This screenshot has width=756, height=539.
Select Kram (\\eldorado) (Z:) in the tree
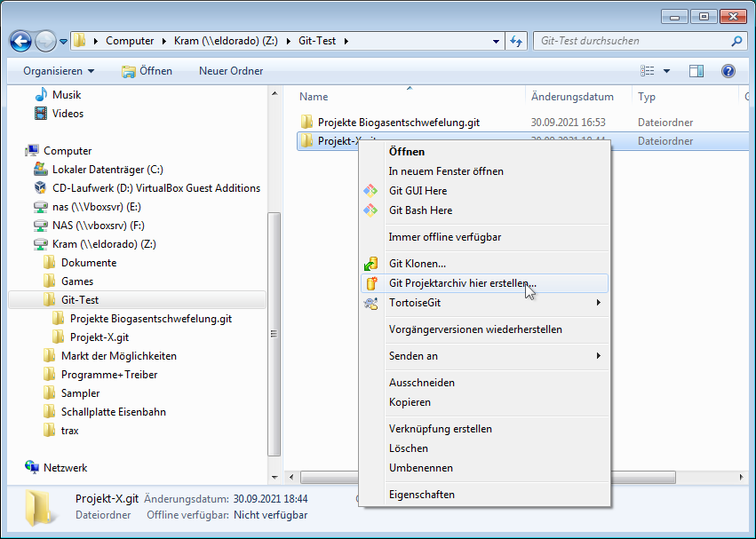(x=104, y=244)
